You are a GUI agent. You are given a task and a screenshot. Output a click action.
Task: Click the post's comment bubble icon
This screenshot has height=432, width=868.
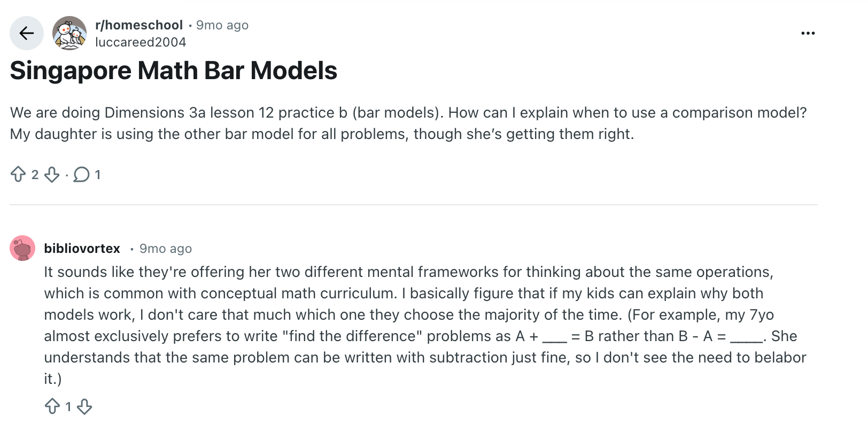click(x=81, y=174)
